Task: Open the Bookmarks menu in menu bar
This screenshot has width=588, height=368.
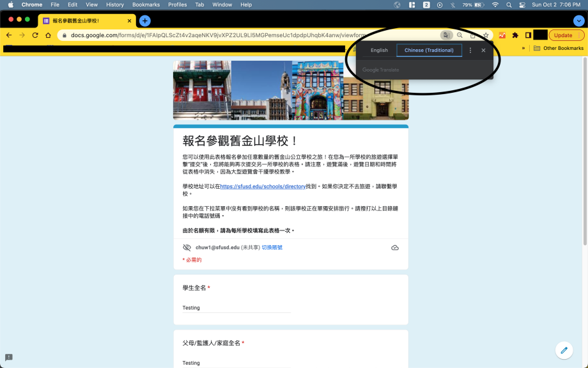Action: 146,4
